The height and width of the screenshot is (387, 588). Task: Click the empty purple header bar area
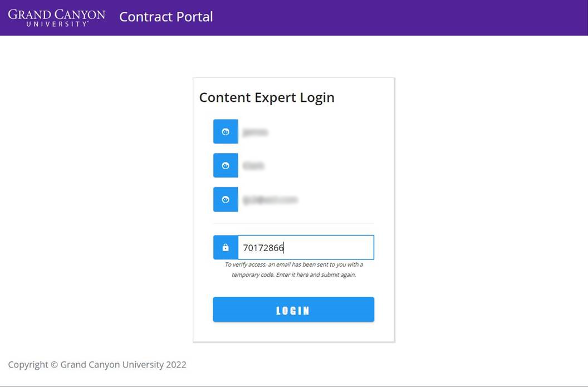398,18
